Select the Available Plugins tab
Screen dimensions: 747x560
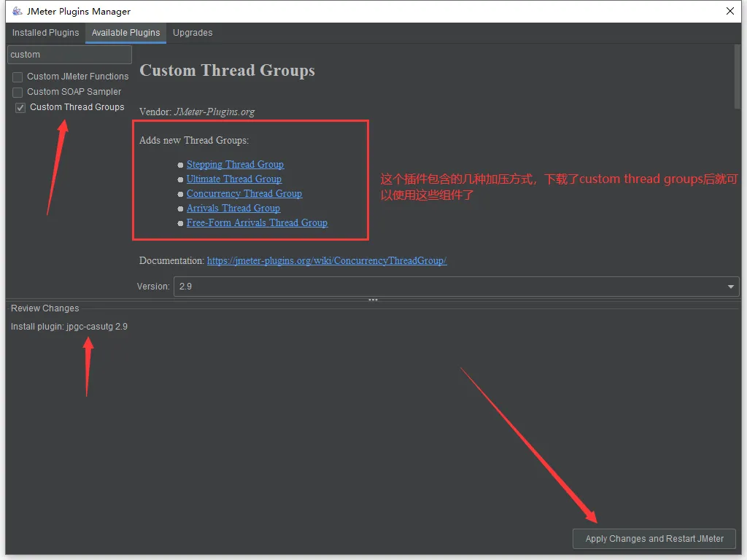pyautogui.click(x=125, y=33)
